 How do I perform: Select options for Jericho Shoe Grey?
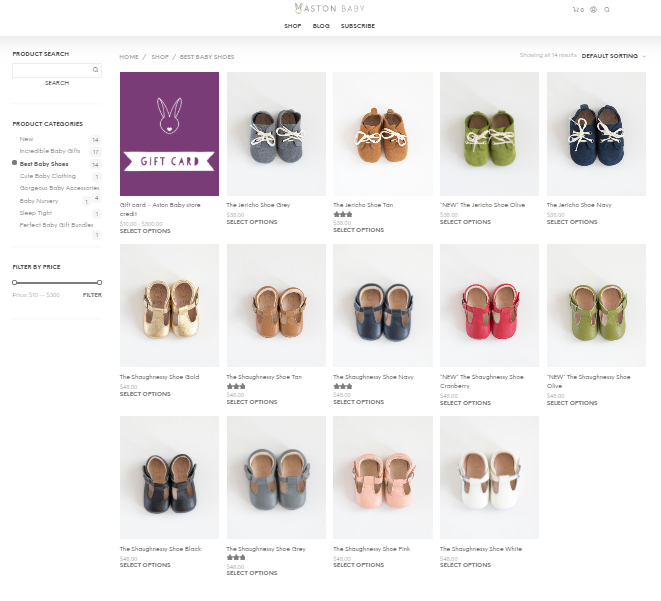click(250, 222)
